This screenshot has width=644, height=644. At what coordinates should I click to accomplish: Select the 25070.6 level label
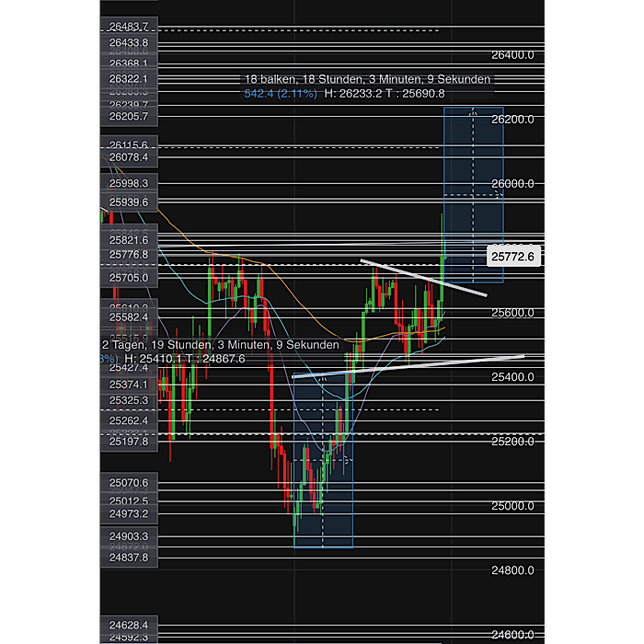click(x=129, y=483)
